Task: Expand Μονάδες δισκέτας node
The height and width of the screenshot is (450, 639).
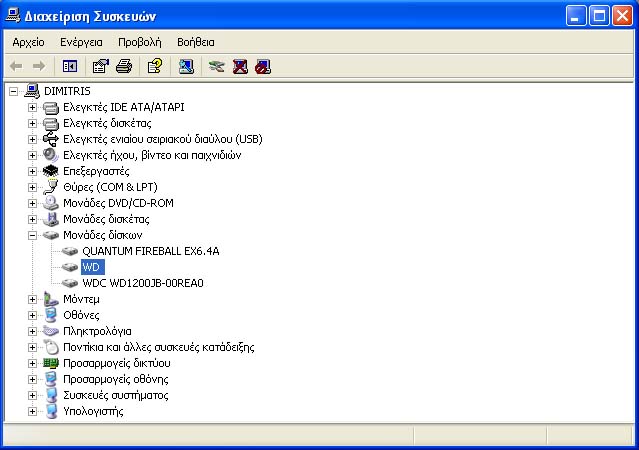Action: tap(32, 219)
